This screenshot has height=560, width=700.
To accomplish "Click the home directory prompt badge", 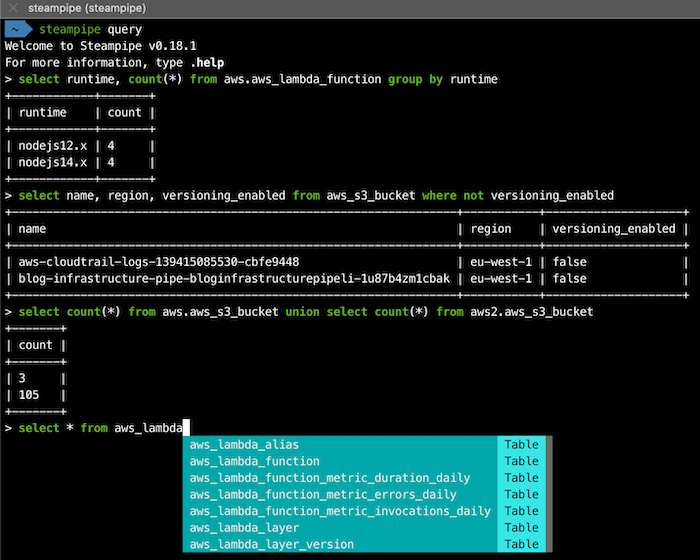I will coord(18,29).
